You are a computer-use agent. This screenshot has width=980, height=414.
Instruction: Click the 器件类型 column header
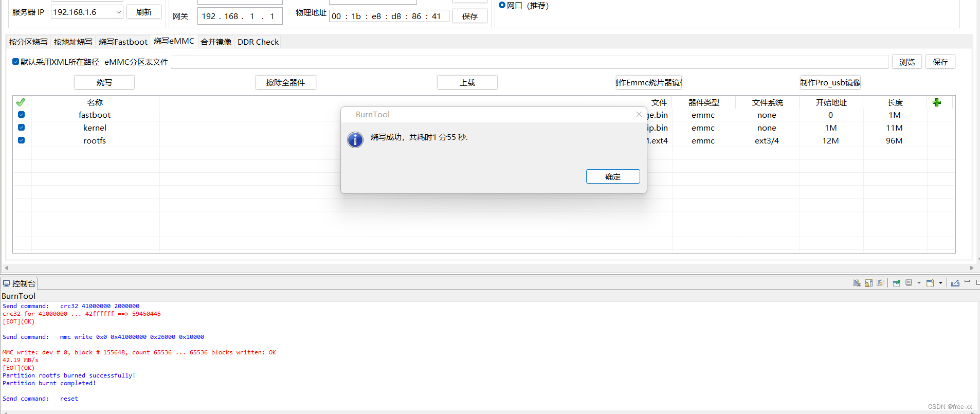point(704,102)
